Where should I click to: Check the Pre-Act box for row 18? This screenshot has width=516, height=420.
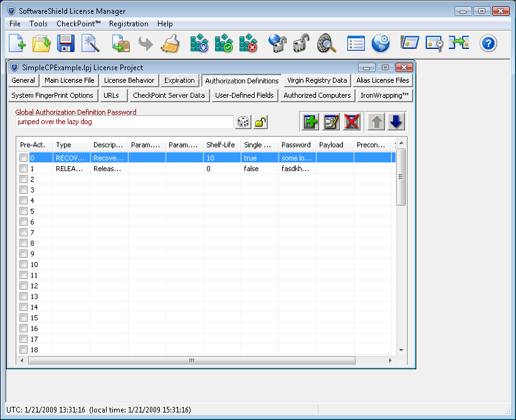pyautogui.click(x=23, y=350)
